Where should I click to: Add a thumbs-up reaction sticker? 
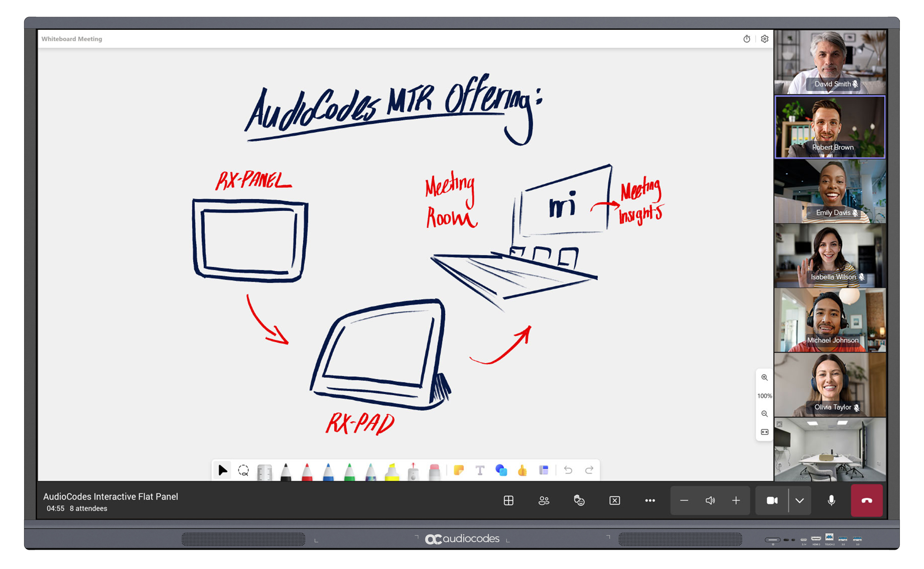click(x=522, y=470)
